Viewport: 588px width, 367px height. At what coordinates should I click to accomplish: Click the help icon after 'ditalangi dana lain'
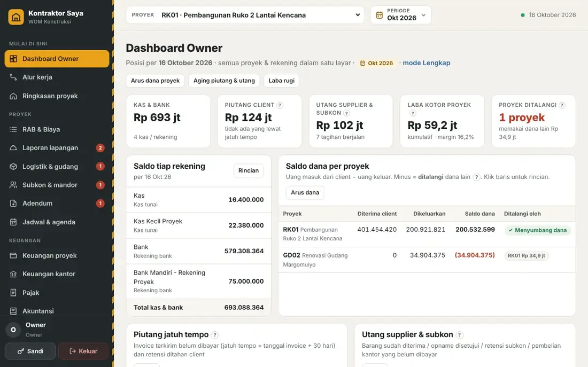(476, 177)
